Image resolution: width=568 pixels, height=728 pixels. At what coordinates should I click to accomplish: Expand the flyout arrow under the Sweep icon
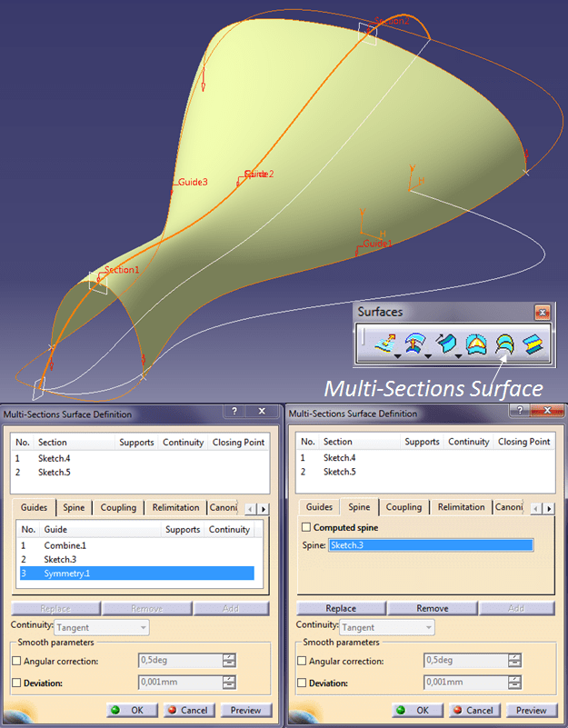[457, 355]
